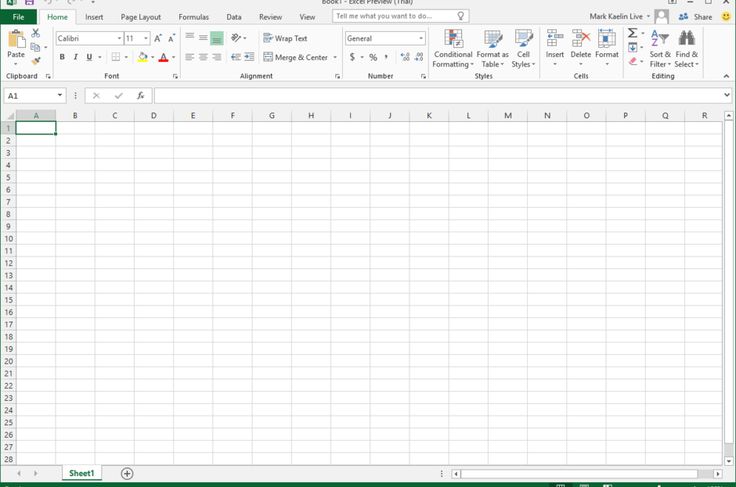The image size is (736, 487).
Task: Click the smiley feedback icon
Action: tap(726, 17)
